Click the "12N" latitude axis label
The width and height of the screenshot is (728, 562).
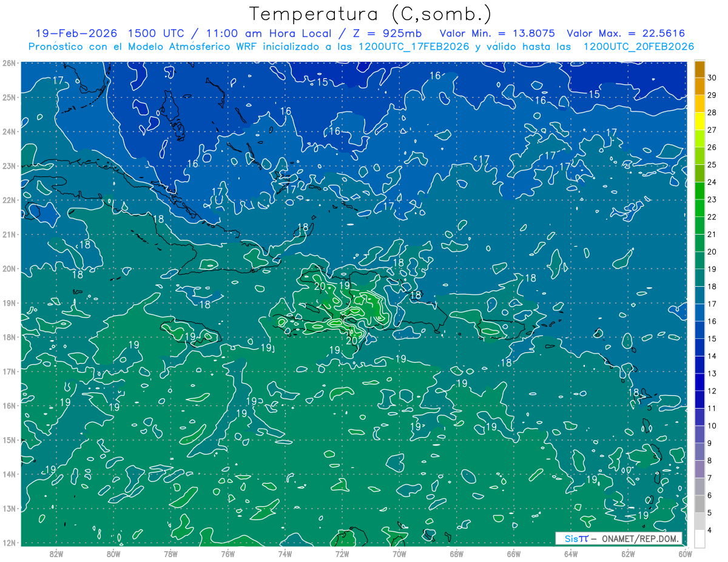(x=9, y=543)
